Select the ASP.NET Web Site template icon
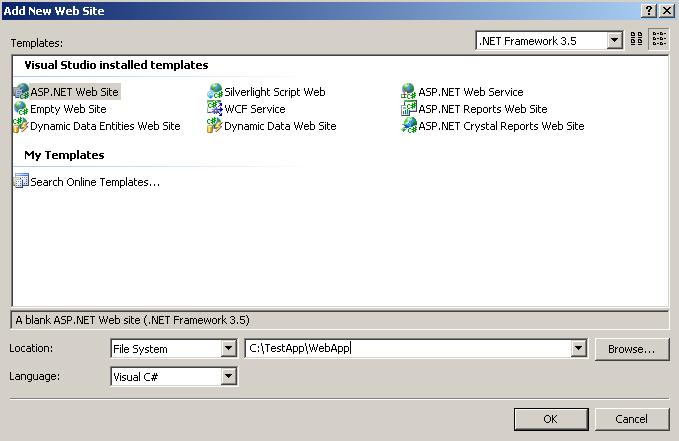This screenshot has width=679, height=441. pos(21,92)
